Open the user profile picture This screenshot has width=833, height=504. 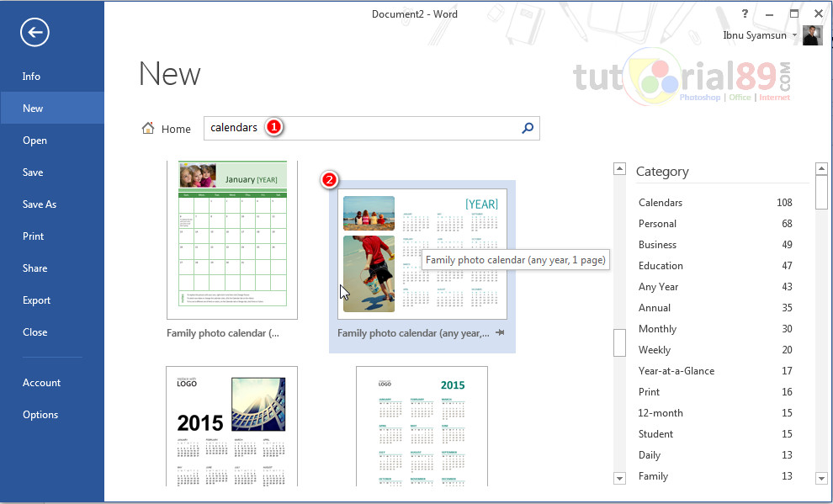pos(812,35)
